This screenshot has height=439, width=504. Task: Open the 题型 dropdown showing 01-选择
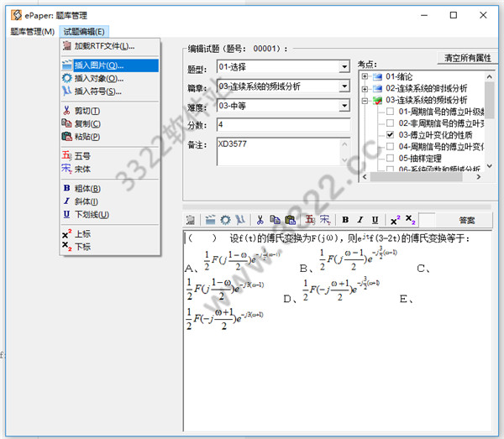point(344,67)
